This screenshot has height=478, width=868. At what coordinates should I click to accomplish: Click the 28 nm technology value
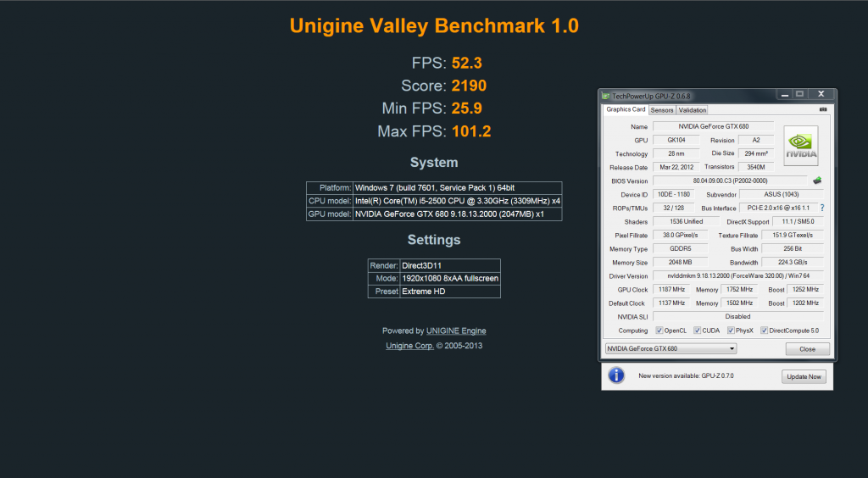[x=676, y=153]
